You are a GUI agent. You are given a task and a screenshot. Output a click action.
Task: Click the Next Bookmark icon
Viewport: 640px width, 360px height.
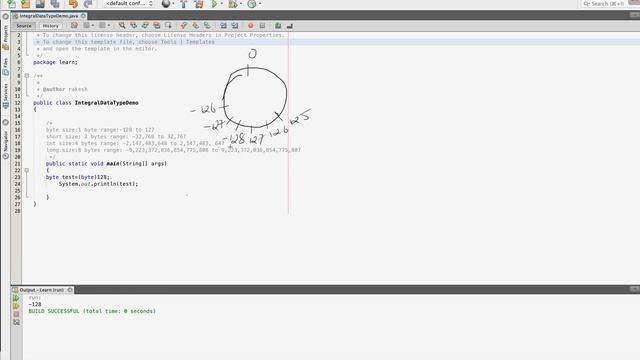[x=196, y=26]
